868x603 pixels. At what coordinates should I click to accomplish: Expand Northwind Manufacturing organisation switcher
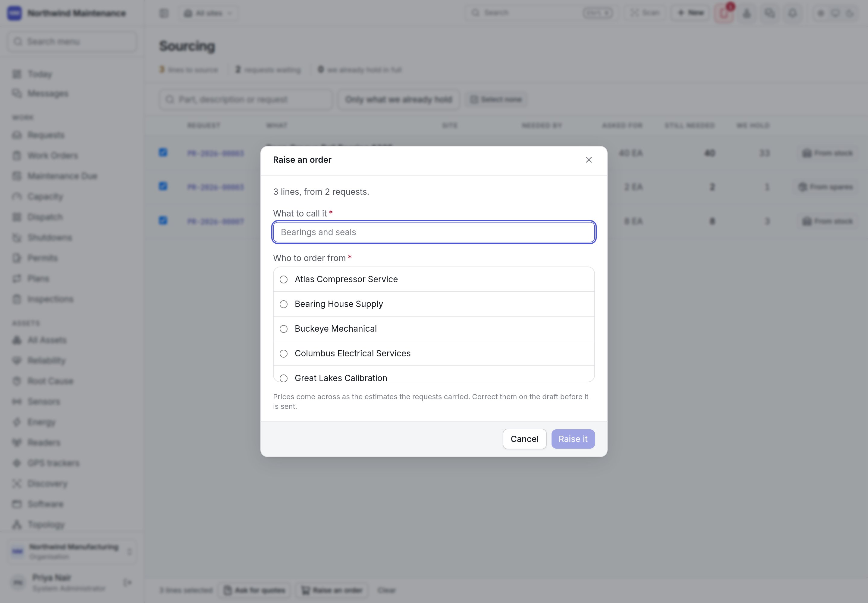point(72,551)
